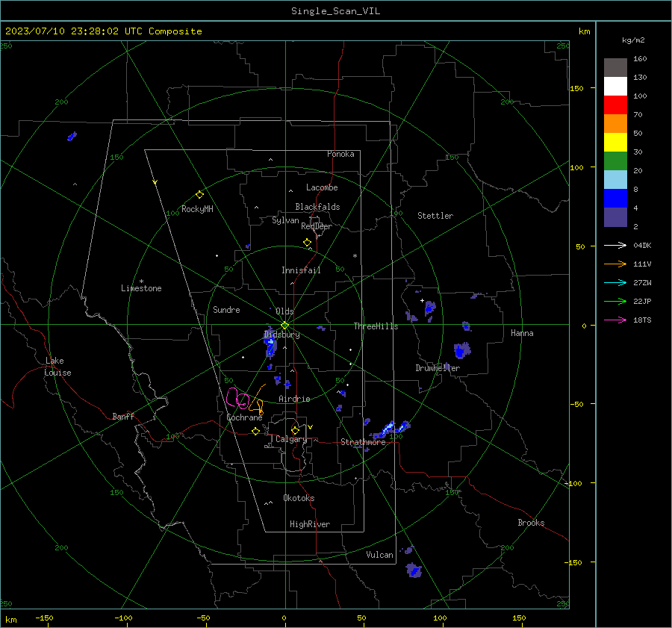This screenshot has width=672, height=628.
Task: Click the green 22JP arrow icon
Action: 615,302
